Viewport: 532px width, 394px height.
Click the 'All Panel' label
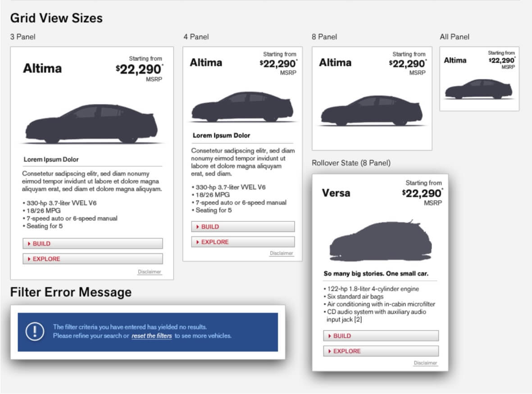pyautogui.click(x=455, y=37)
